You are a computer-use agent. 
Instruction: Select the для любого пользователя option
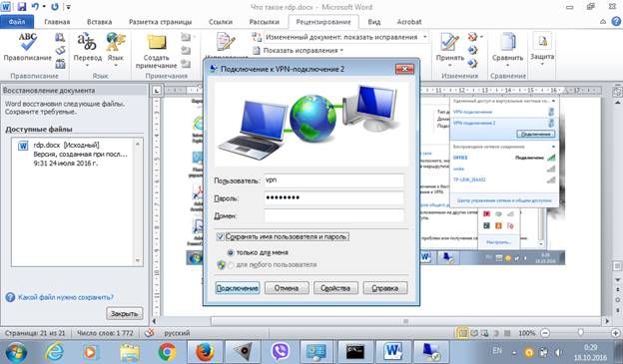[231, 264]
